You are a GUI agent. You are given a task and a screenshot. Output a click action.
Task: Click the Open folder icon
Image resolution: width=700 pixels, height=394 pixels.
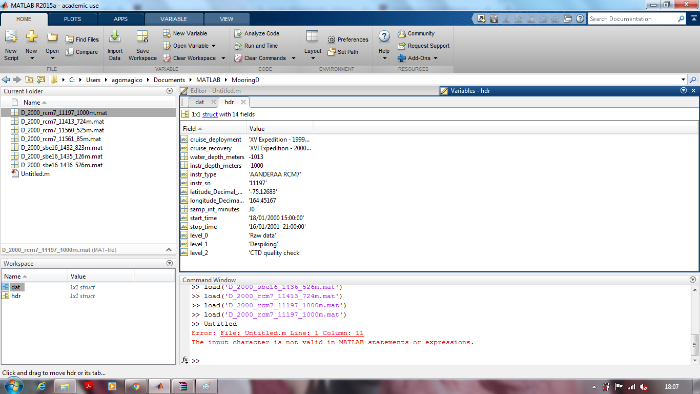[52, 38]
